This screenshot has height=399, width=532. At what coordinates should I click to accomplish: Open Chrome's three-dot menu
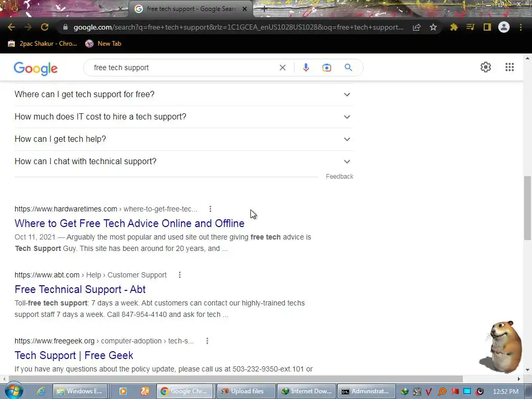click(x=521, y=27)
